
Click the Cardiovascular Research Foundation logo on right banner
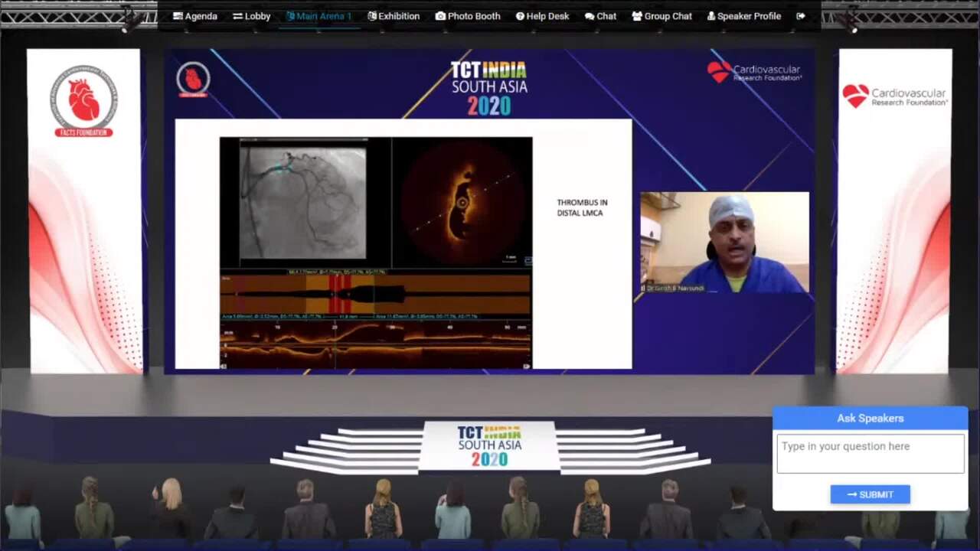pos(895,96)
